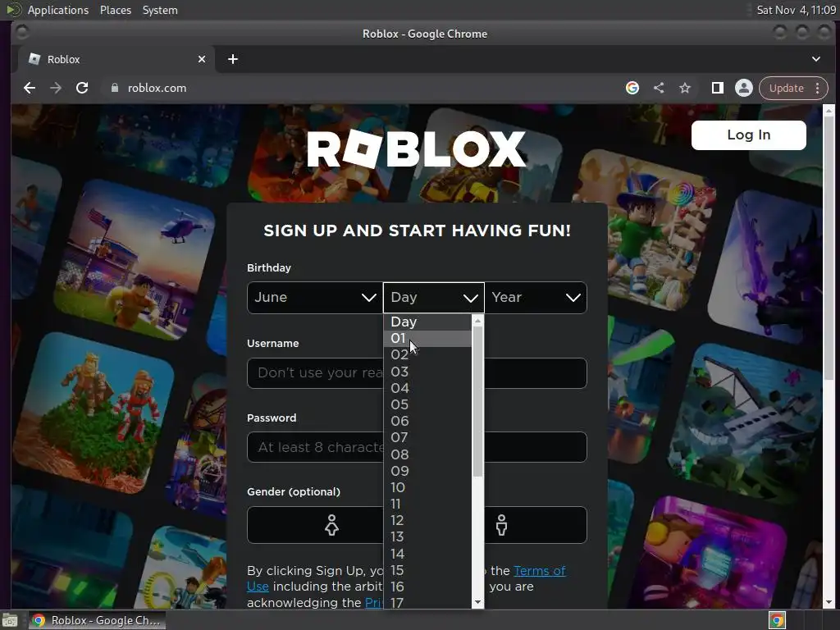Image resolution: width=840 pixels, height=630 pixels.
Task: Open the Places menu
Action: click(x=115, y=10)
